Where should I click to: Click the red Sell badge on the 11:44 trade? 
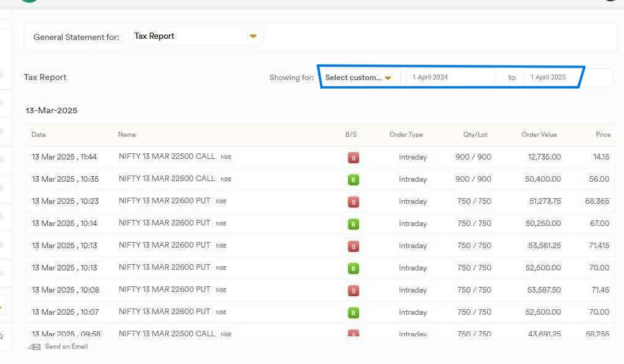(353, 158)
